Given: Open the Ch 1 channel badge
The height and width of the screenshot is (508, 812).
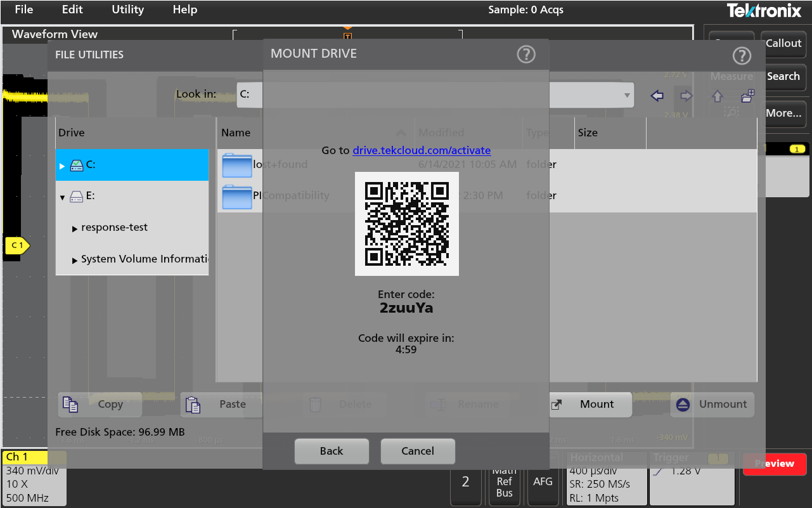Looking at the screenshot, I should click(x=25, y=457).
